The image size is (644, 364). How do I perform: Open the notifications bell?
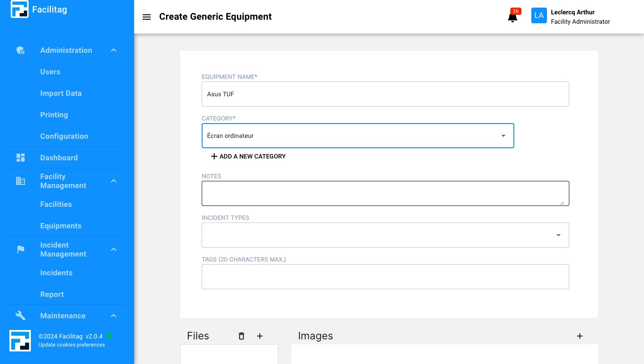point(513,17)
